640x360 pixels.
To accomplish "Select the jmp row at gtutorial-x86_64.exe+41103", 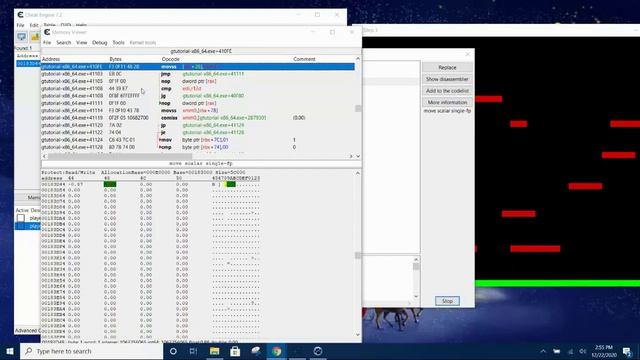I will (198, 74).
